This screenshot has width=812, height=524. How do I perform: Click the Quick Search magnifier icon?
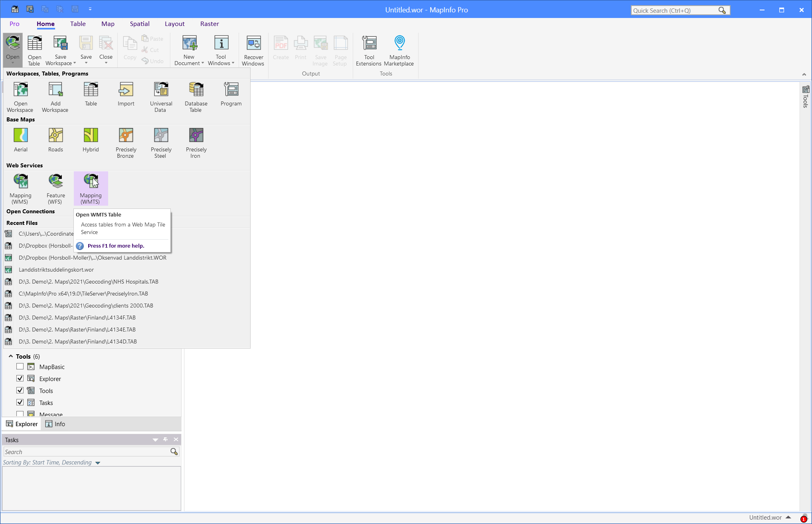722,10
